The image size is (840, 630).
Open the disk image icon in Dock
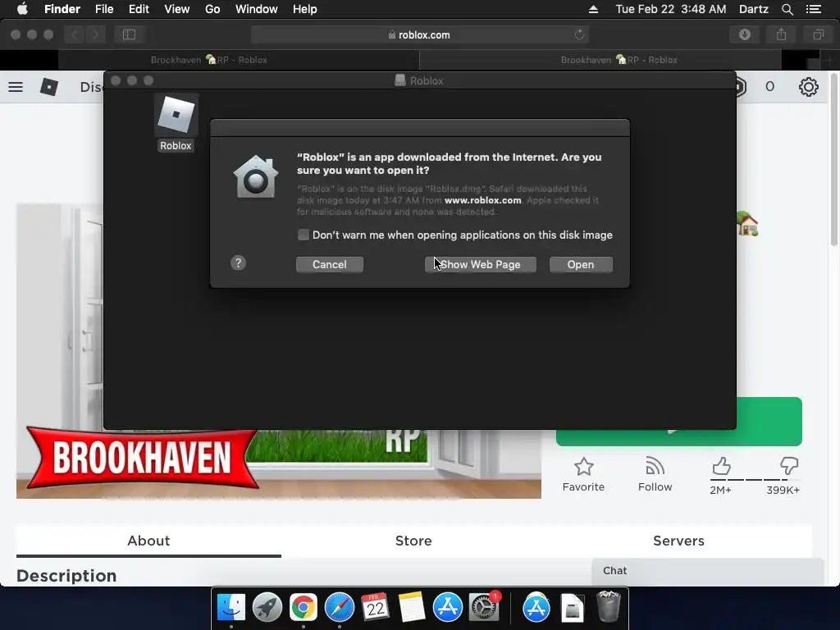(x=572, y=608)
